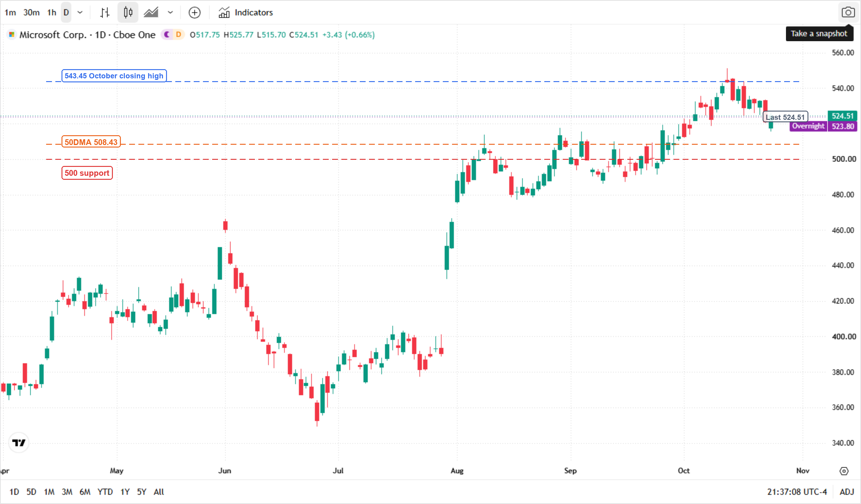Select the 30m timeframe
The height and width of the screenshot is (504, 861).
click(x=31, y=13)
